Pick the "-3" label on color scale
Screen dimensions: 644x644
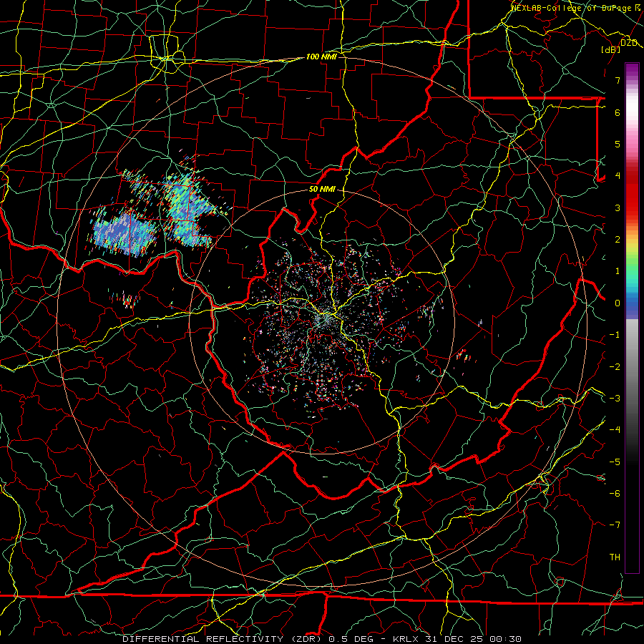coord(615,399)
